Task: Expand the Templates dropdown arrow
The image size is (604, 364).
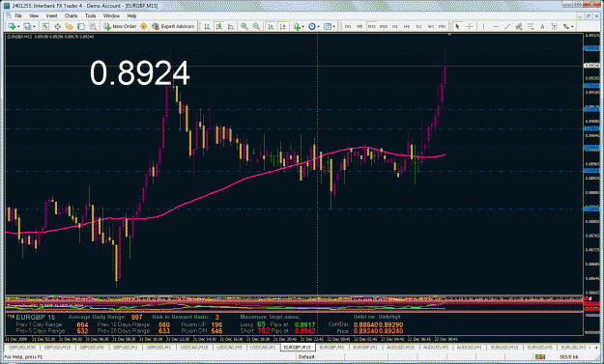Action: click(x=334, y=26)
